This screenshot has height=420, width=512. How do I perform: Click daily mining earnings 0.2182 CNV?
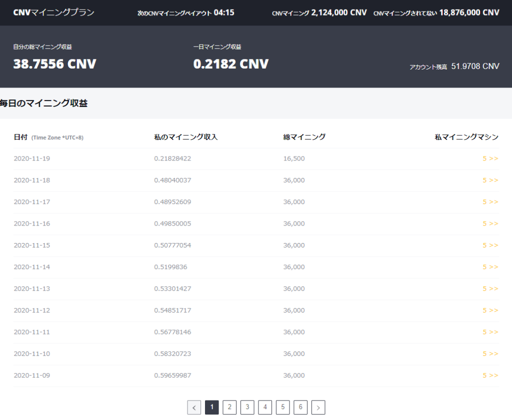(231, 63)
